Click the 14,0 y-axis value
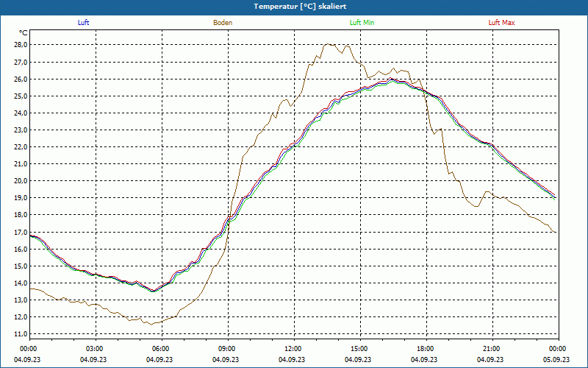Viewport: 588px width, 368px height. coord(21,283)
